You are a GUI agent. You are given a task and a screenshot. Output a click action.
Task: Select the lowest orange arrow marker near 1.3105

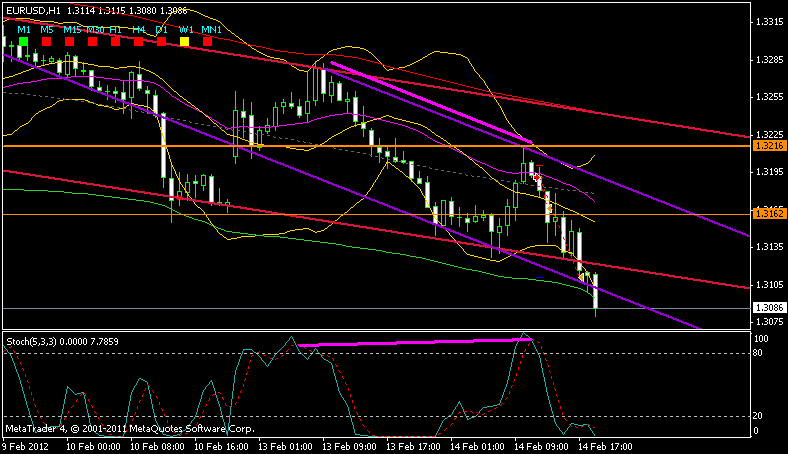[581, 277]
